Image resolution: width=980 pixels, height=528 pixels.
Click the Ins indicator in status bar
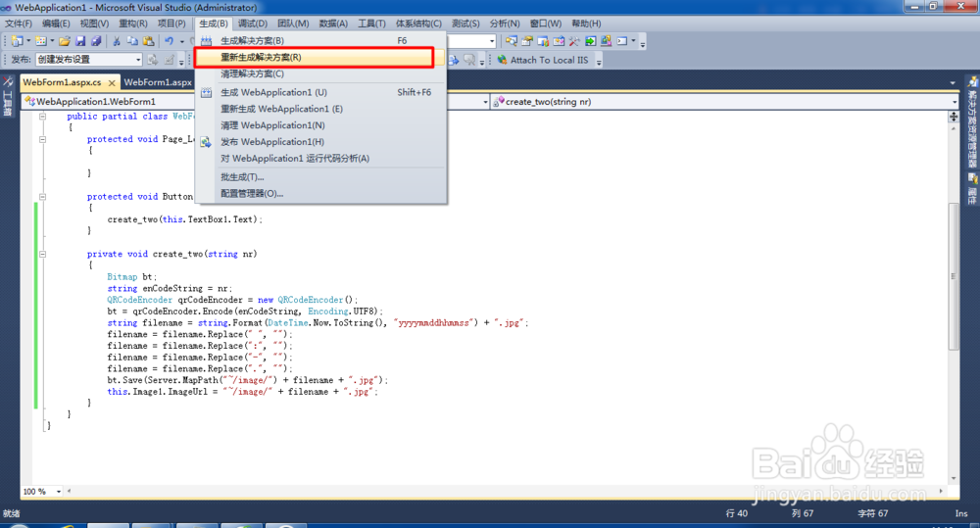tap(960, 513)
